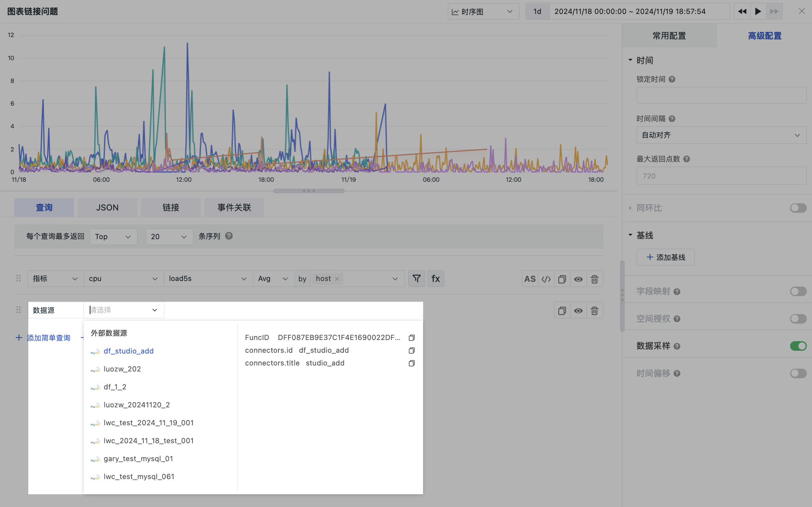The image size is (812, 507).
Task: Remove the host tag from group by
Action: click(337, 279)
